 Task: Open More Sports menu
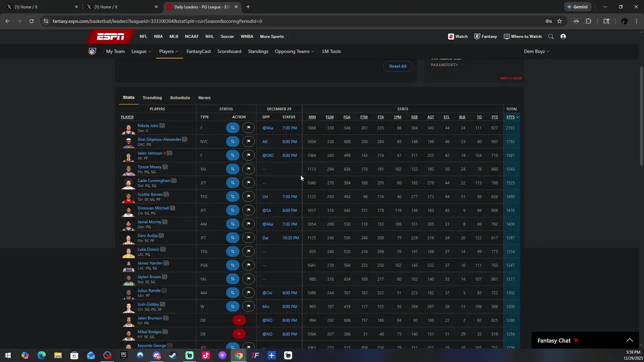click(x=272, y=36)
